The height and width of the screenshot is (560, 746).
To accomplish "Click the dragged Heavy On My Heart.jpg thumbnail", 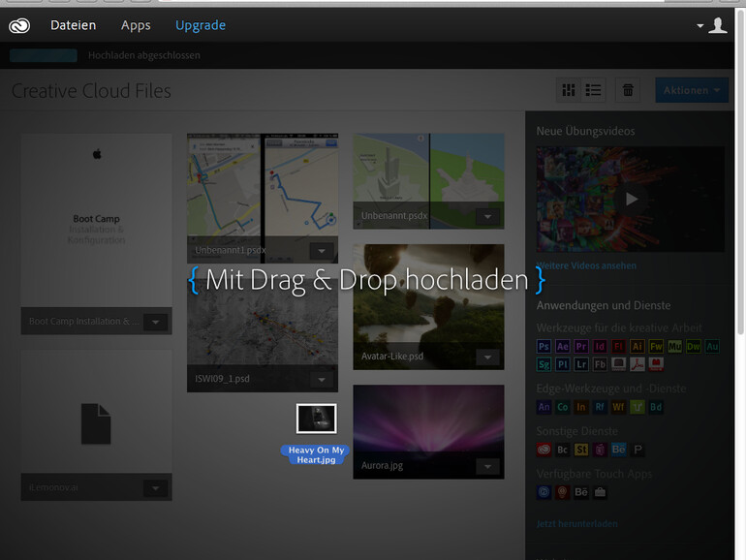I will [317, 419].
